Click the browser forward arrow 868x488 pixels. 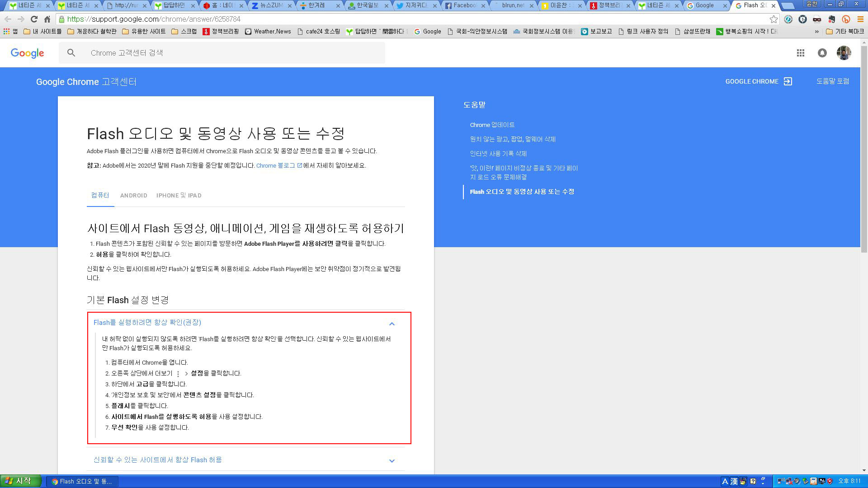click(21, 19)
